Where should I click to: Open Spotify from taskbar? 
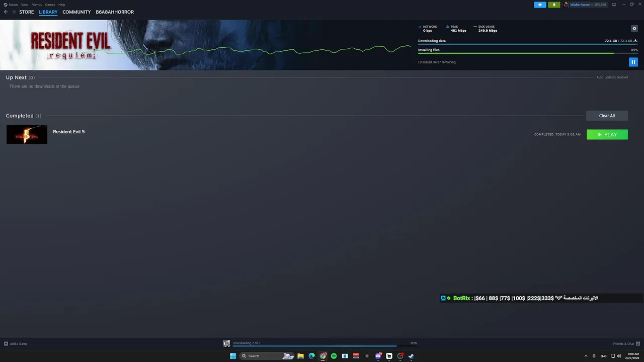click(x=334, y=356)
